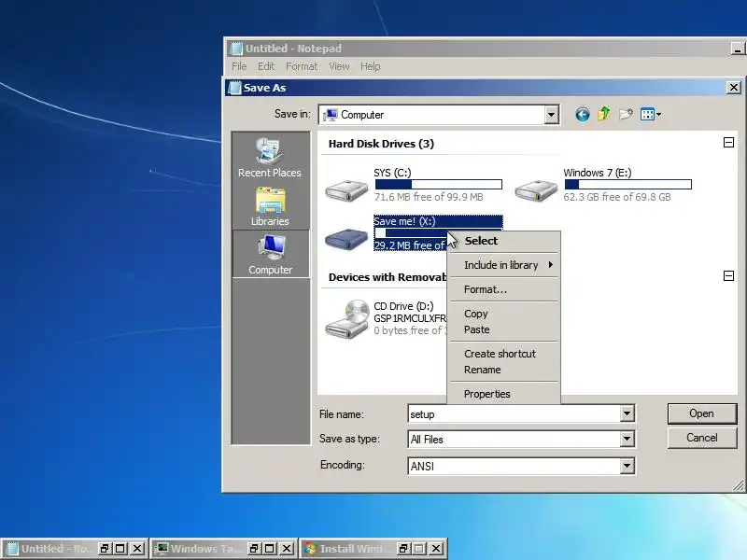Open the Encoding ANSI dropdown
The image size is (747, 560).
[627, 466]
